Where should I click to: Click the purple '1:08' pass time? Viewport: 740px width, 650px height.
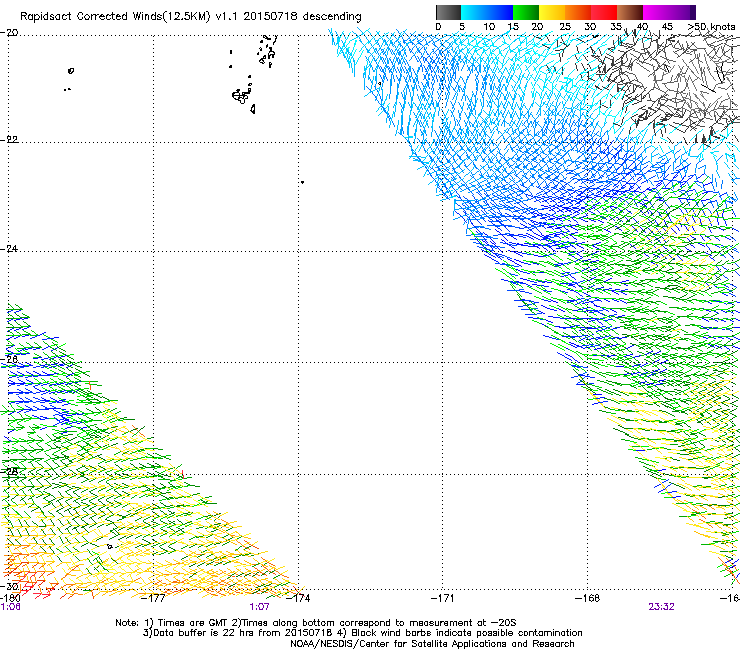click(10, 607)
